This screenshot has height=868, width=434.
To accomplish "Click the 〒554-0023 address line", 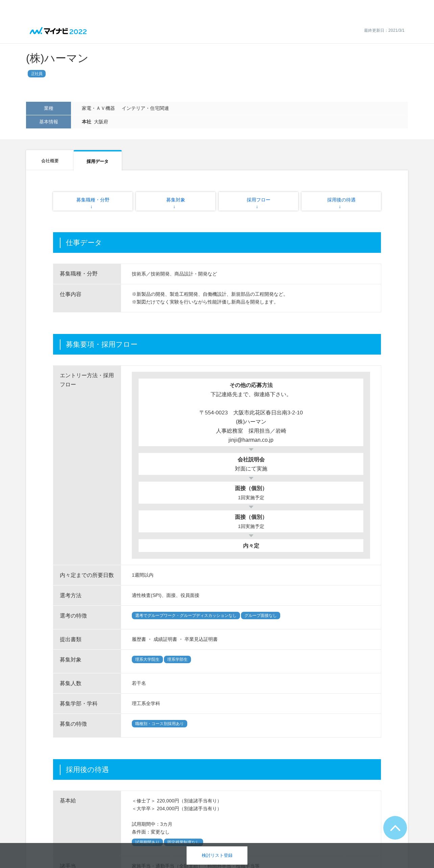I will click(x=251, y=412).
